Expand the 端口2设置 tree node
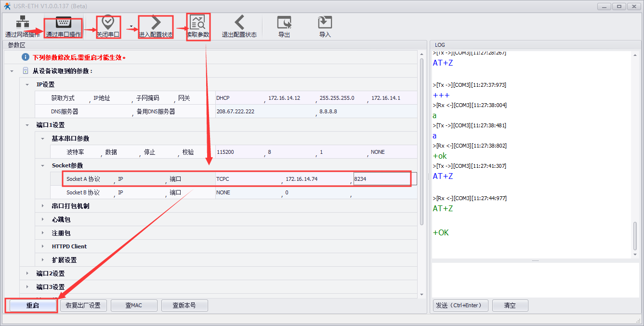The image size is (644, 326). (27, 273)
